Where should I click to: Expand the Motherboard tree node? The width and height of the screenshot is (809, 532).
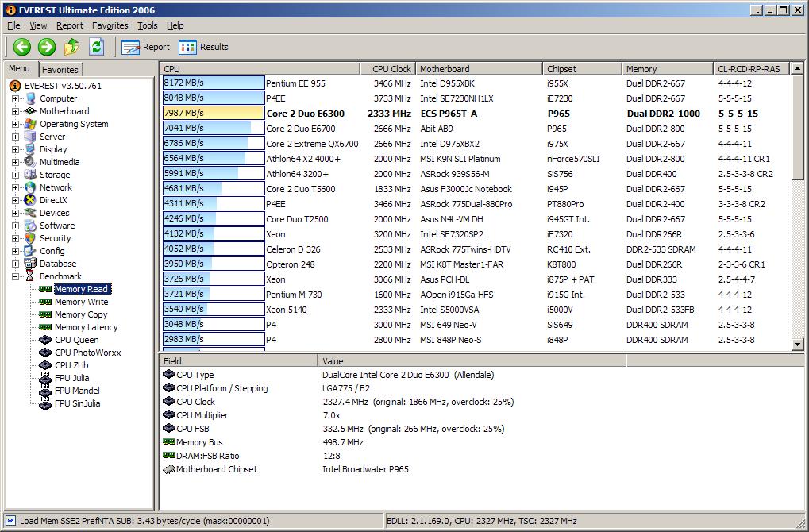[x=15, y=111]
